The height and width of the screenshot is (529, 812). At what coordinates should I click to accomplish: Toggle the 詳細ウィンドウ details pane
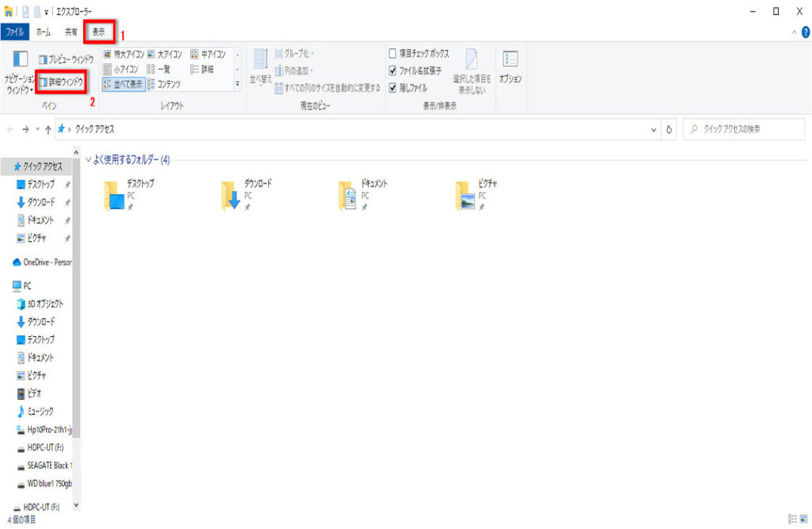61,82
